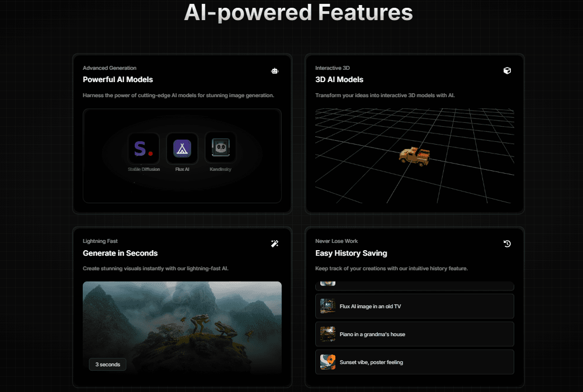
Task: Click the Interactive 3D label
Action: click(333, 68)
